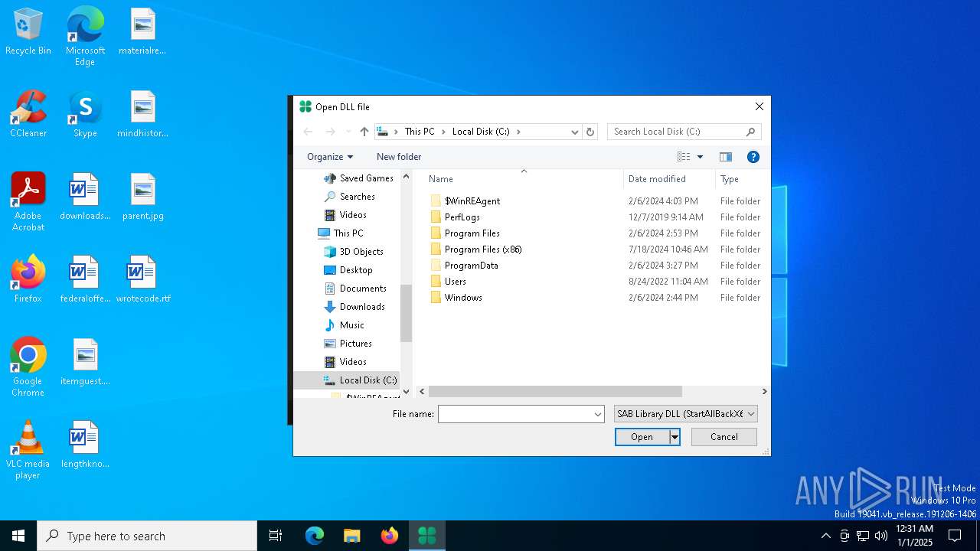The height and width of the screenshot is (551, 980).
Task: Open the address bar history dropdown
Action: (x=574, y=132)
